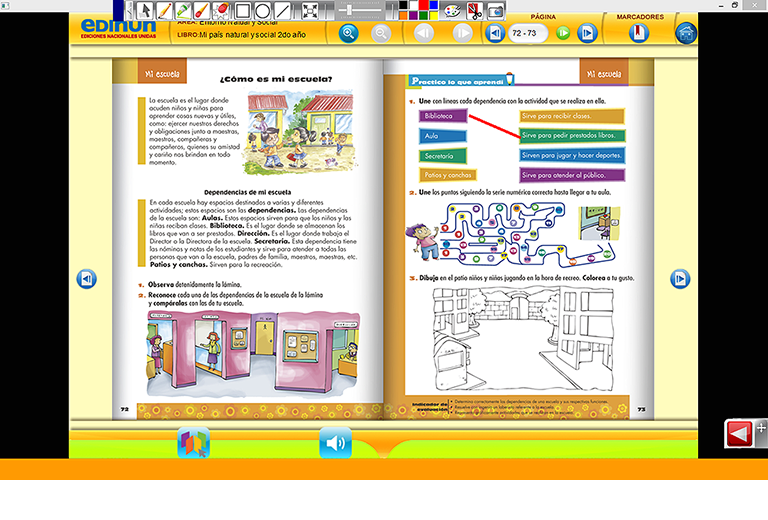Choose the eraser tool
Viewport: 768px width, 520px height.
tap(218, 10)
